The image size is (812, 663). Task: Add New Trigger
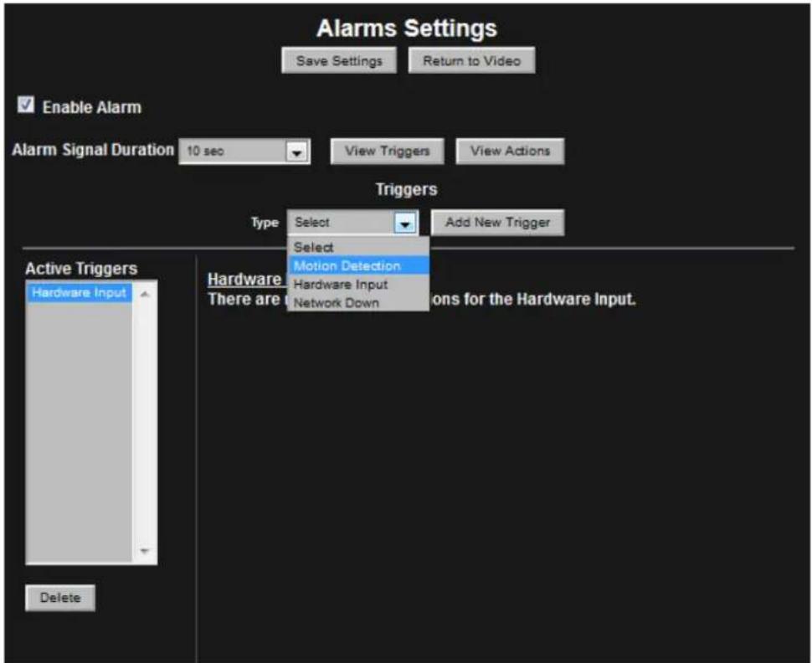pyautogui.click(x=497, y=223)
